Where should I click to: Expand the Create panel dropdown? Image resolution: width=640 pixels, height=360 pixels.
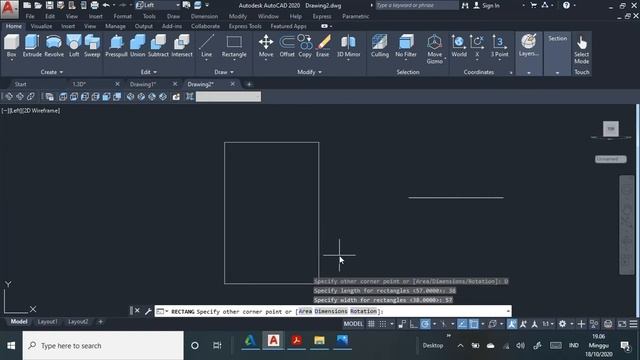click(51, 72)
